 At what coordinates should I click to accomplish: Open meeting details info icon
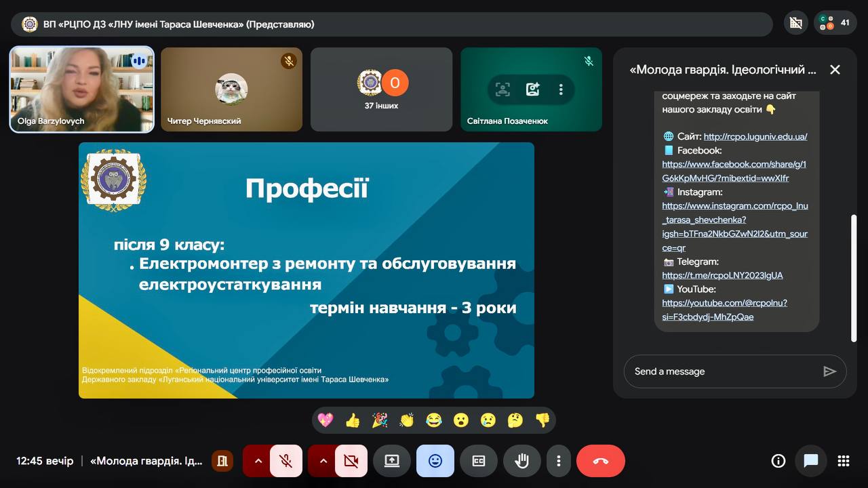[778, 461]
